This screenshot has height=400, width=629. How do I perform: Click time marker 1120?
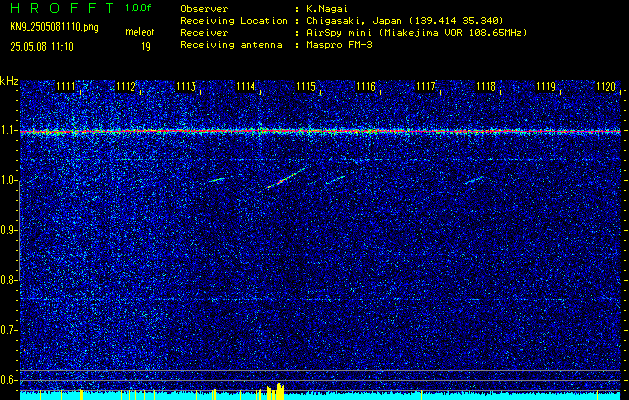(x=606, y=86)
